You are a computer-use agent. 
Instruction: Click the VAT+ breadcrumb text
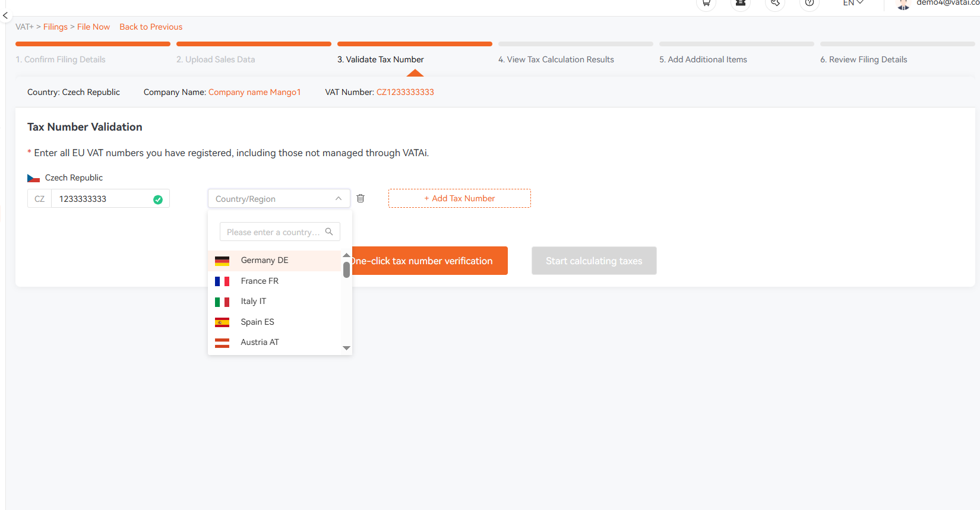click(24, 27)
